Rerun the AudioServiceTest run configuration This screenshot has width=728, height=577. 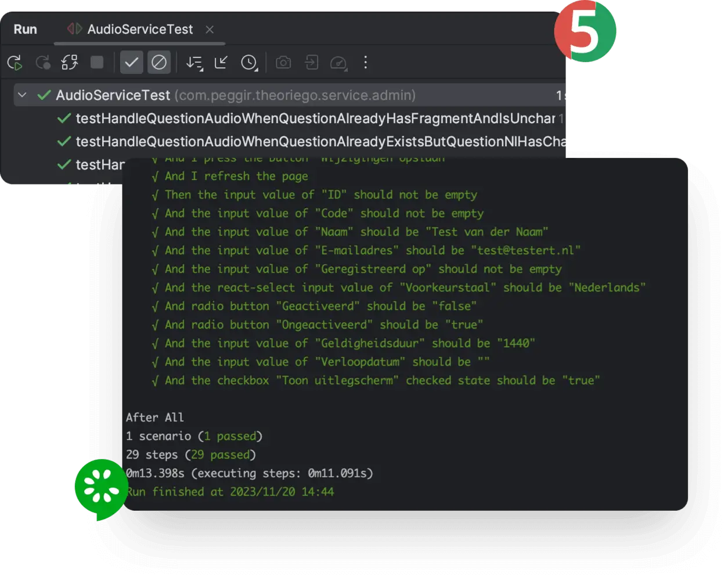pyautogui.click(x=14, y=63)
